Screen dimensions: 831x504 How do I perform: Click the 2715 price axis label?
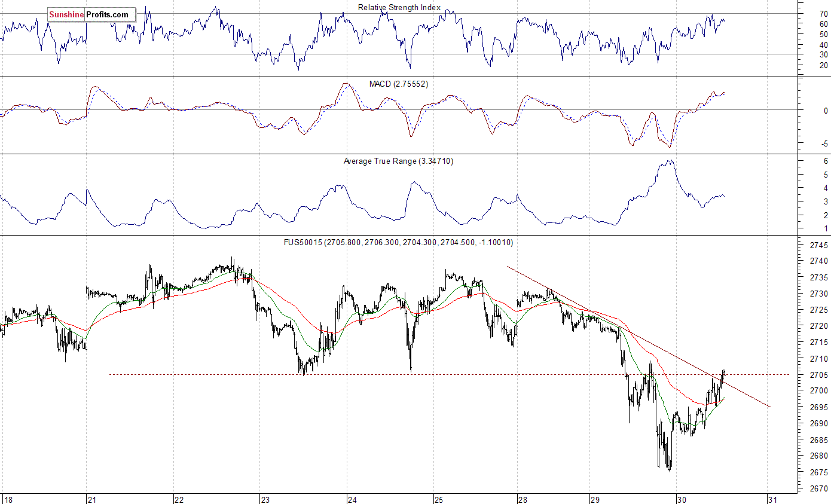818,342
